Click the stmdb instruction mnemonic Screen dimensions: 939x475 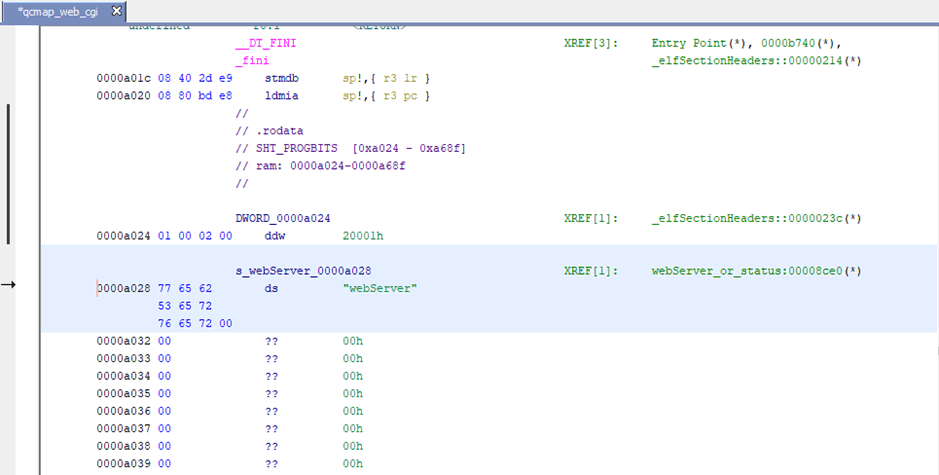point(281,78)
